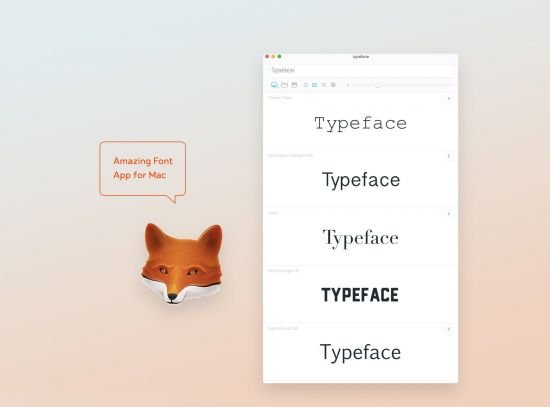Click the preview text field showing Typeface
Viewport: 550px width, 407px height.
361,70
